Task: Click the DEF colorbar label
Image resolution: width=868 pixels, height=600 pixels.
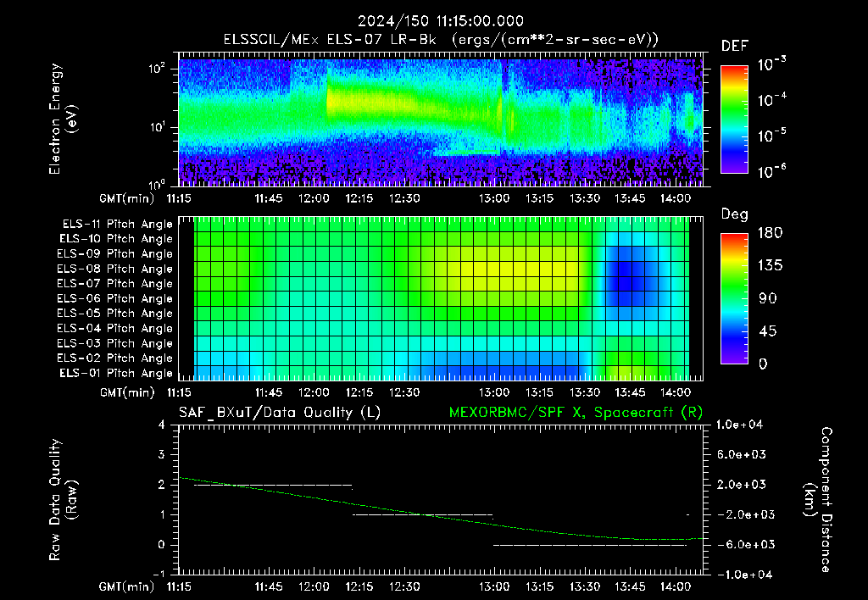Action: [735, 46]
